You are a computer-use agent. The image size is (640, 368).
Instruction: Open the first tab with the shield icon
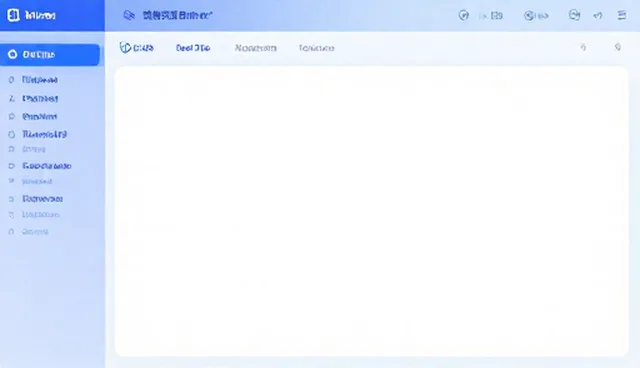click(137, 48)
